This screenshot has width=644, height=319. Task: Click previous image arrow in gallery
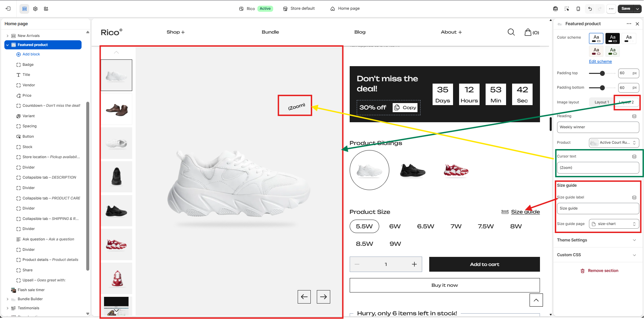304,297
